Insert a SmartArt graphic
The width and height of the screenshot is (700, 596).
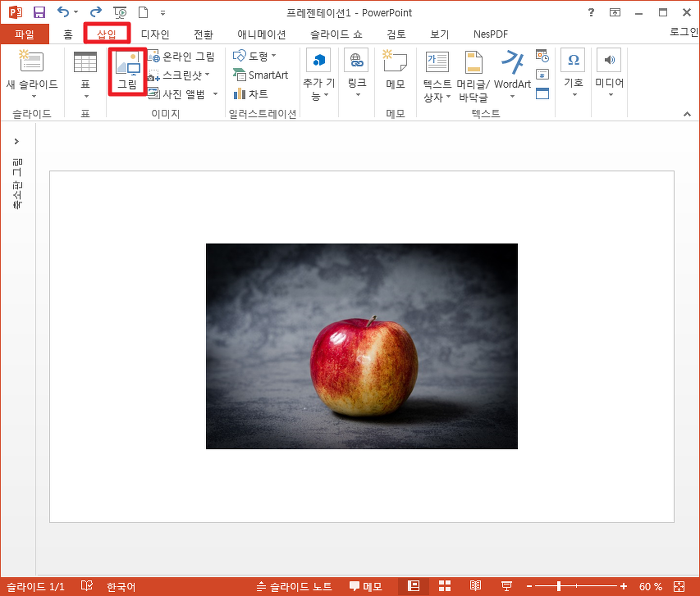(261, 75)
